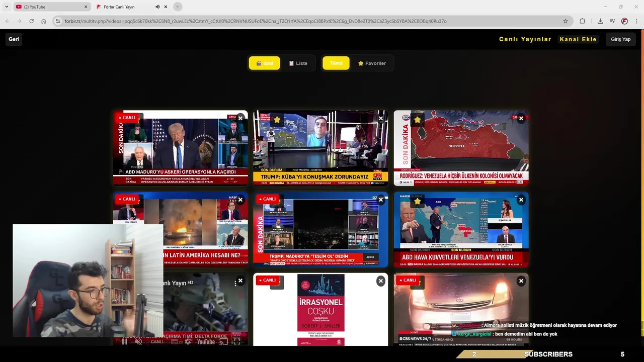644x362 pixels.
Task: Go back in browser history
Action: click(x=7, y=21)
